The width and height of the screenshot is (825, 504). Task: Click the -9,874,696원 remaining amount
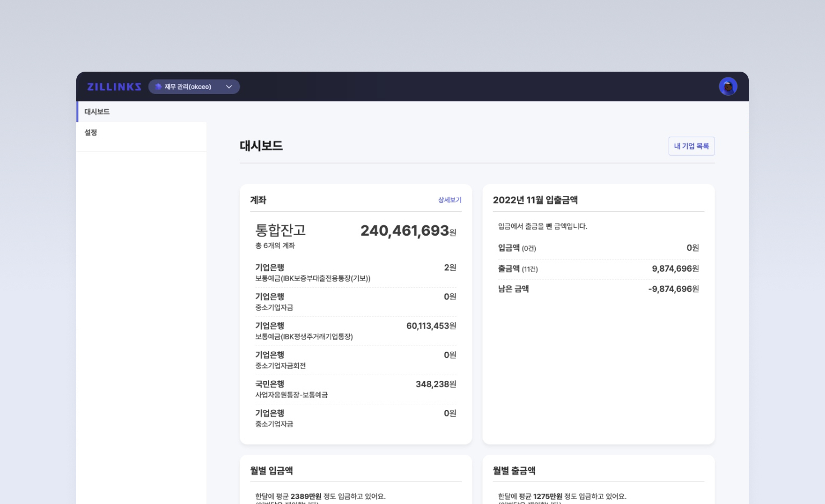coord(674,289)
